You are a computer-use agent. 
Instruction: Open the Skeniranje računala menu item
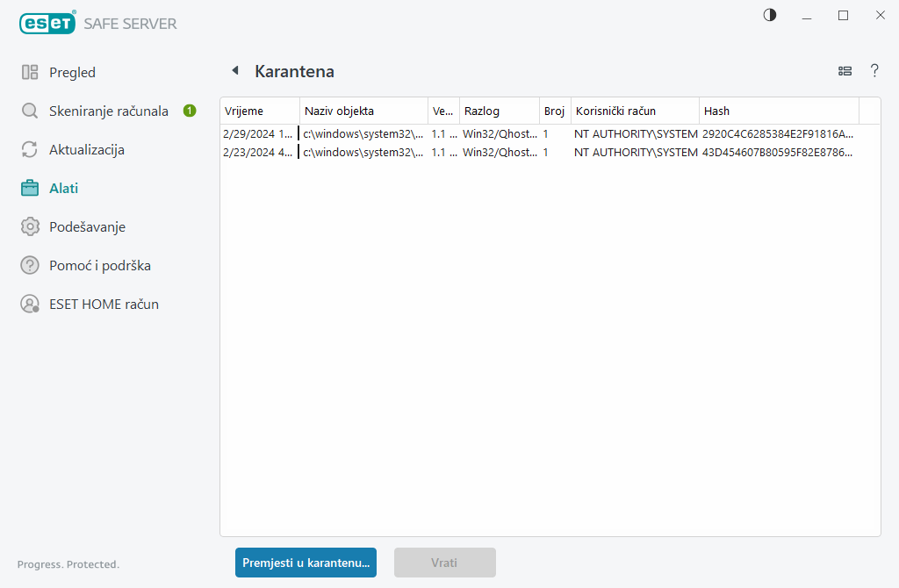point(109,111)
